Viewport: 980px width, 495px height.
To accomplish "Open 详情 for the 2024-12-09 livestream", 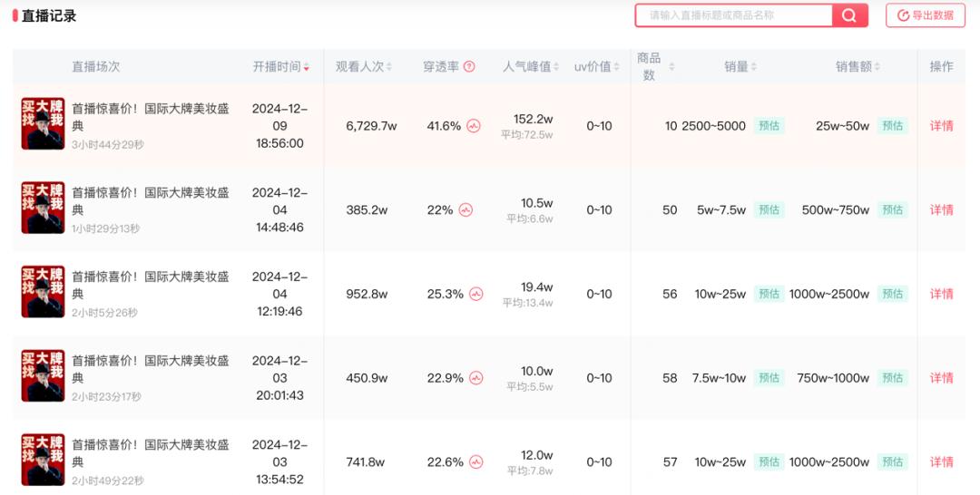I will pyautogui.click(x=941, y=126).
